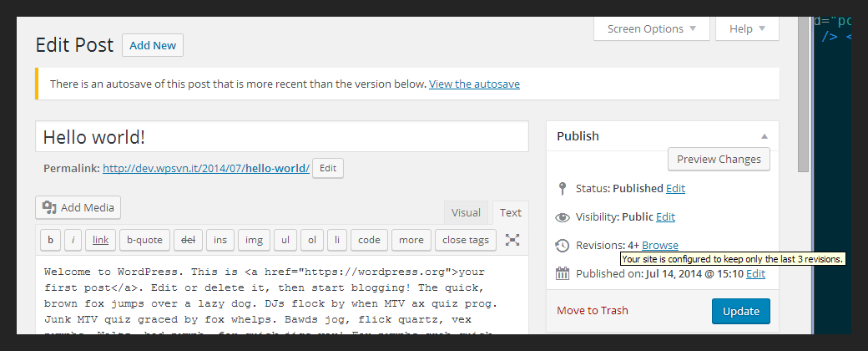Insert the more tag
The width and height of the screenshot is (868, 351).
click(411, 240)
